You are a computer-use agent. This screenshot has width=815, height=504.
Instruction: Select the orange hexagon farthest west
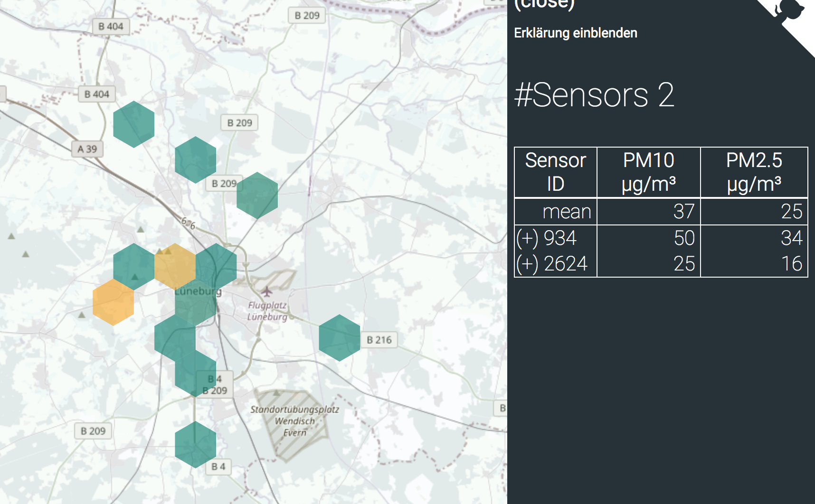(113, 302)
